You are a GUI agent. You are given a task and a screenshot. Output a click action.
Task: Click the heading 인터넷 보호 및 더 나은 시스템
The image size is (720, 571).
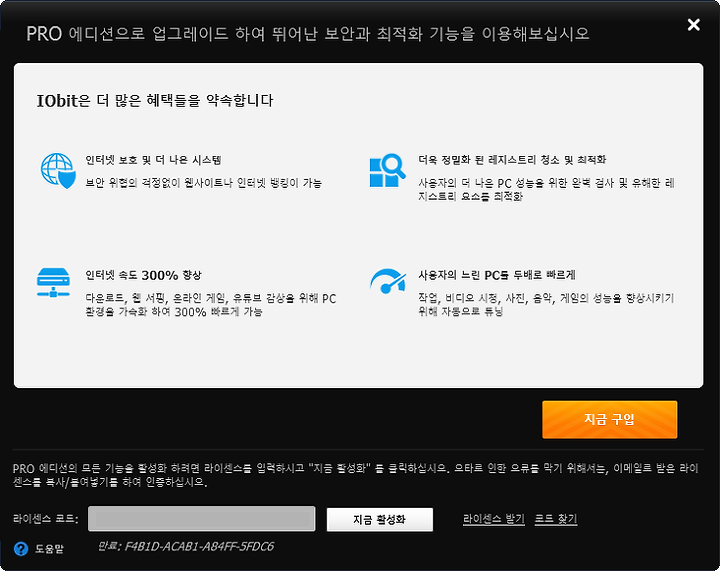click(153, 160)
